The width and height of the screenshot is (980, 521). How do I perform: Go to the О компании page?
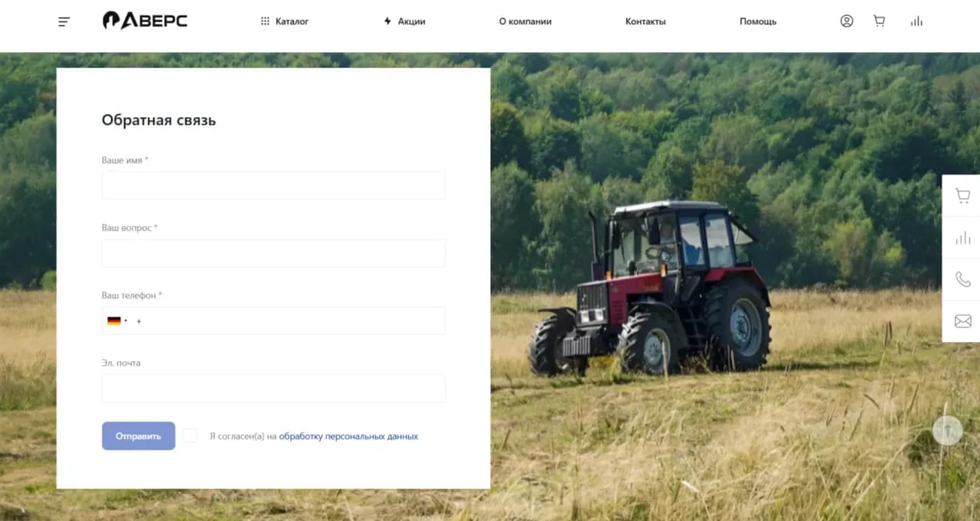tap(525, 21)
